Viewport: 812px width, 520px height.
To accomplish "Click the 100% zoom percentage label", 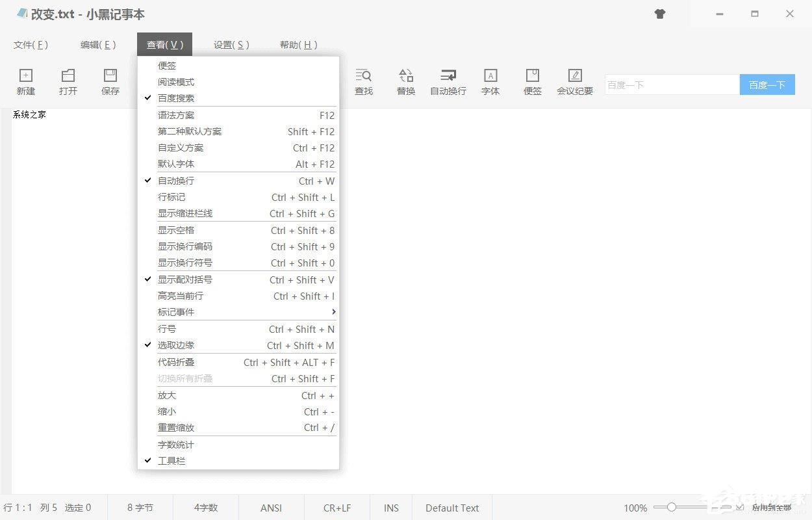I will coord(635,508).
